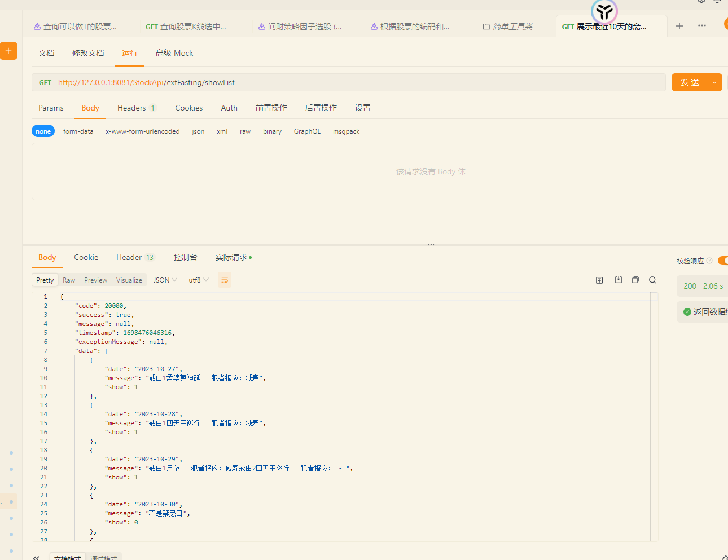This screenshot has width=728, height=560.
Task: Open the 控制台 console tab
Action: (x=186, y=257)
